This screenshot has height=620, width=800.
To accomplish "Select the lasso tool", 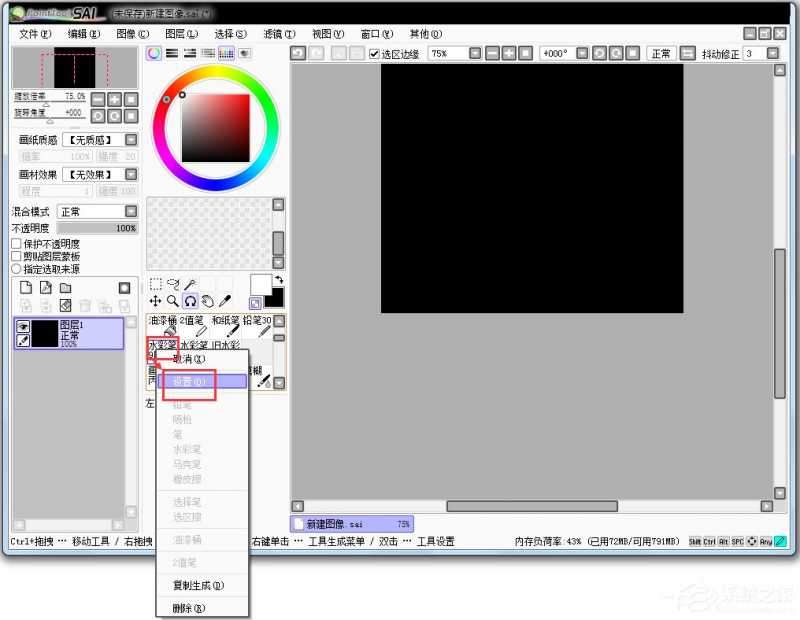I will pyautogui.click(x=172, y=284).
